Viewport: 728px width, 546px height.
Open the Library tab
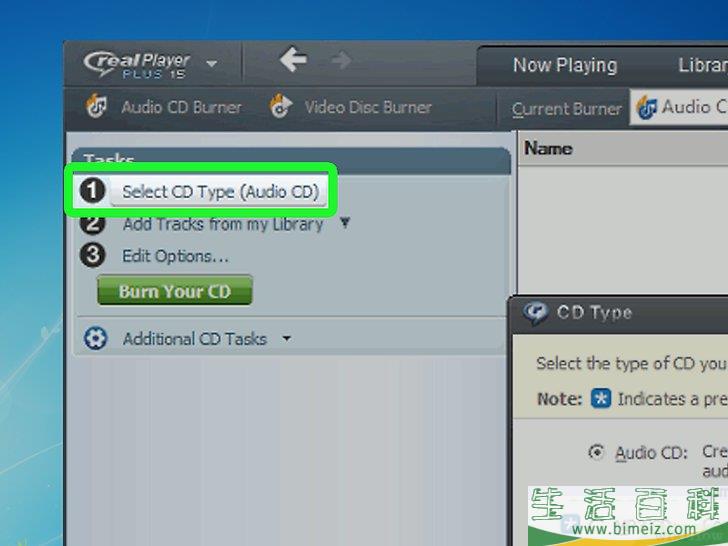tap(702, 65)
